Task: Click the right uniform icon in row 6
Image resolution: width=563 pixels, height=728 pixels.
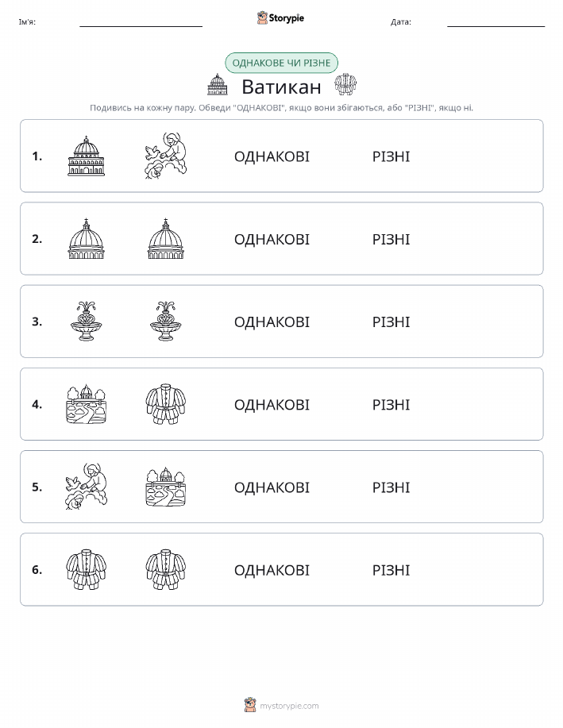Action: tap(166, 569)
